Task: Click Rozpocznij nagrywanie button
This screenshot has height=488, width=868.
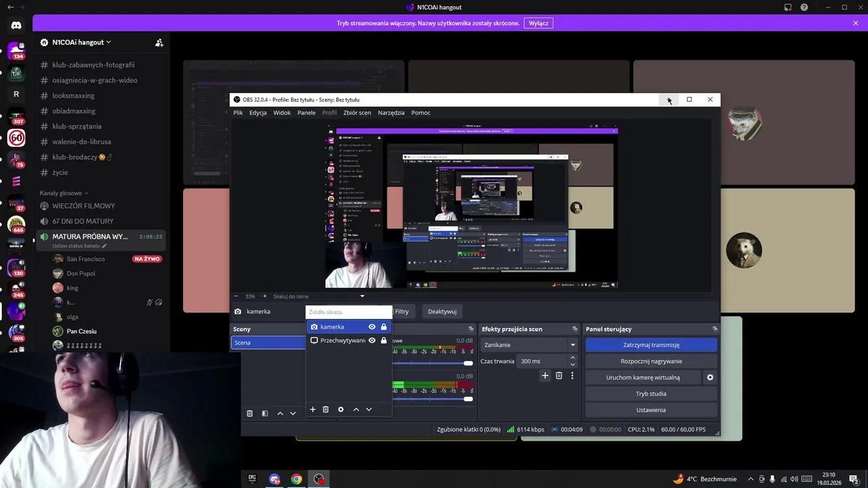Action: click(x=651, y=361)
